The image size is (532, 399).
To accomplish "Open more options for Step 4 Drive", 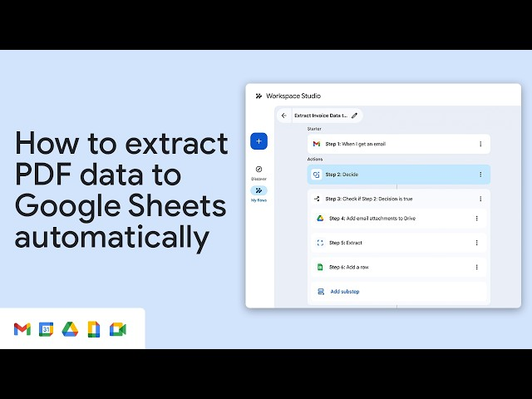I will (476, 219).
